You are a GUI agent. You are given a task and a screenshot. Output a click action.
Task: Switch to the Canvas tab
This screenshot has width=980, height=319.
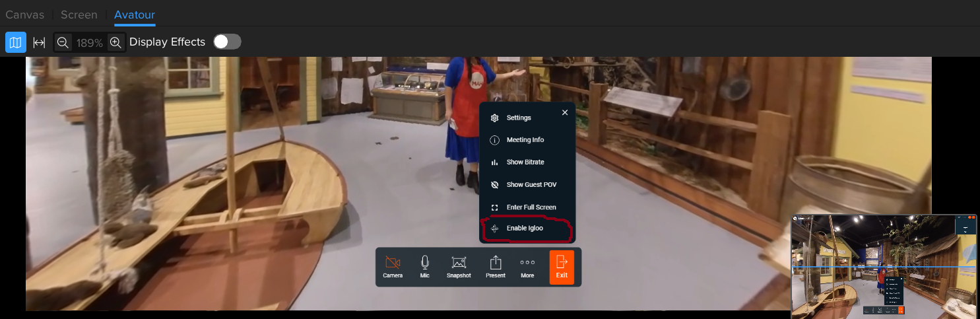pos(25,15)
